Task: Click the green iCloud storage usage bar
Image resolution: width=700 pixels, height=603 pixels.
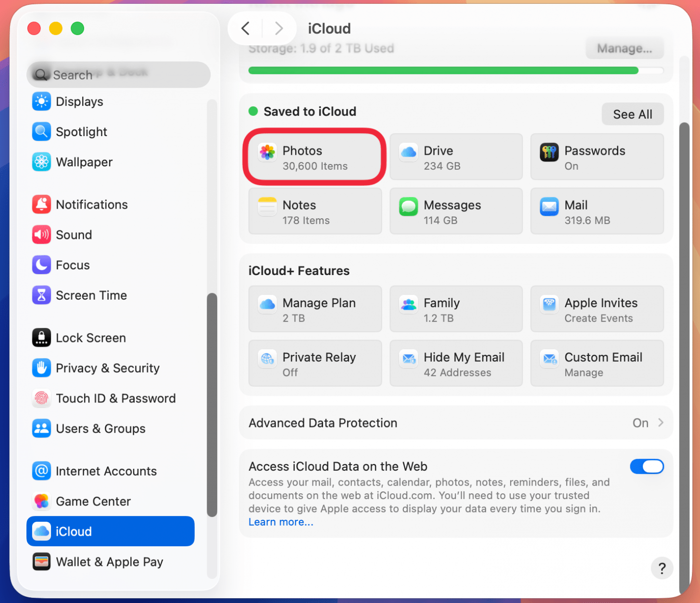Action: tap(443, 71)
